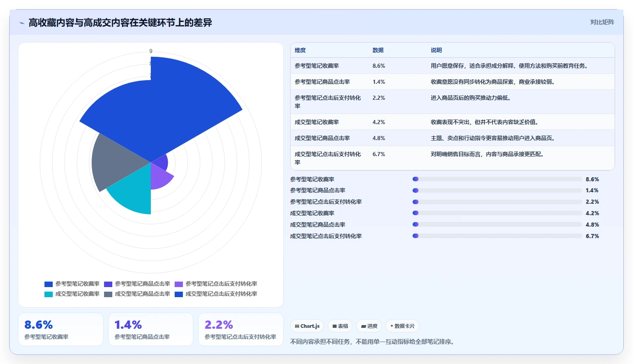Click the 8.6% stat card 参考型笔记收藏率

tap(61, 329)
